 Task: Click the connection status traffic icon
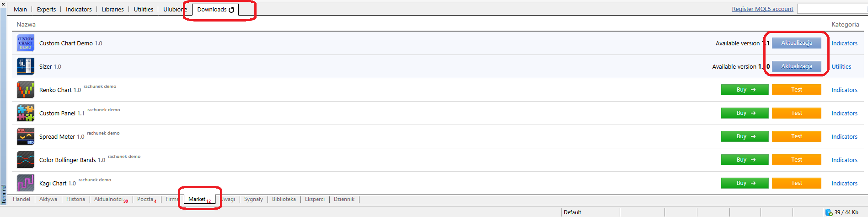829,212
